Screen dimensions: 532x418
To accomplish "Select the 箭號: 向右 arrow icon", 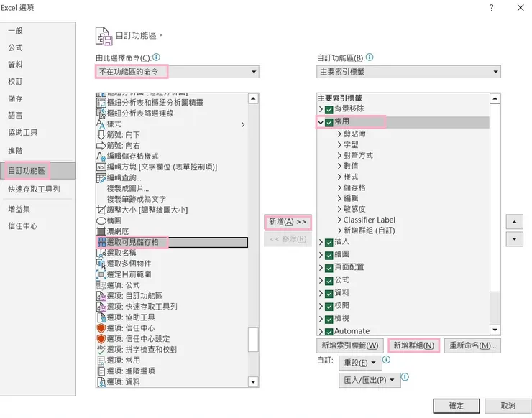I will coord(101,145).
